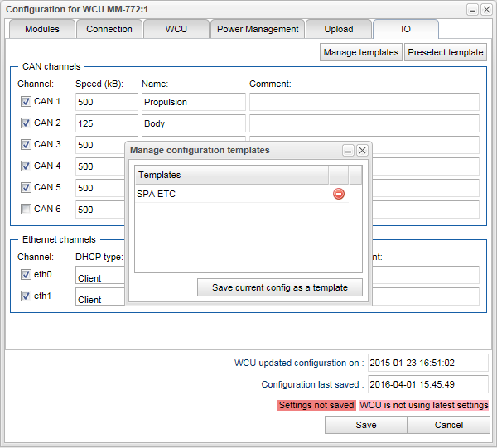Open the Power Management tab
The image size is (497, 448).
[258, 29]
